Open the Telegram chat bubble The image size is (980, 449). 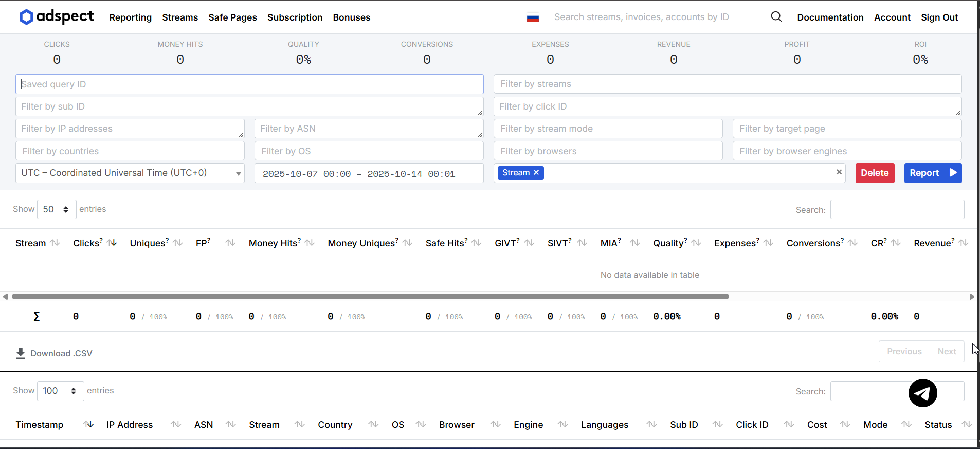922,393
